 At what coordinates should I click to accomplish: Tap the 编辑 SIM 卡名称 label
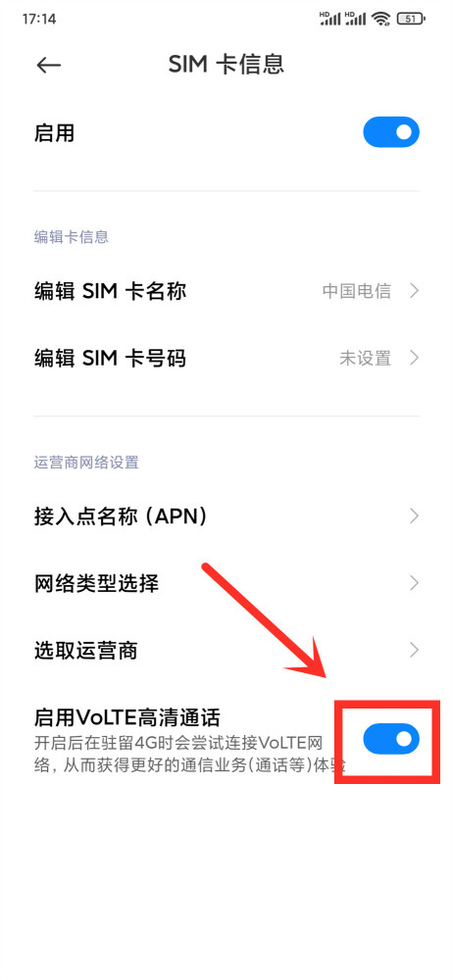click(x=110, y=291)
